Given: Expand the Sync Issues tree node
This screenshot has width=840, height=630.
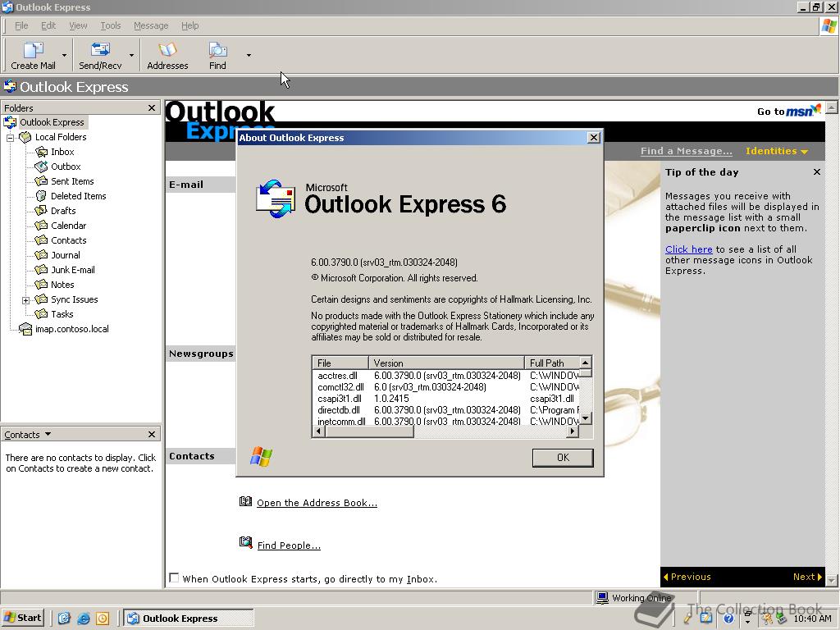Looking at the screenshot, I should (25, 300).
